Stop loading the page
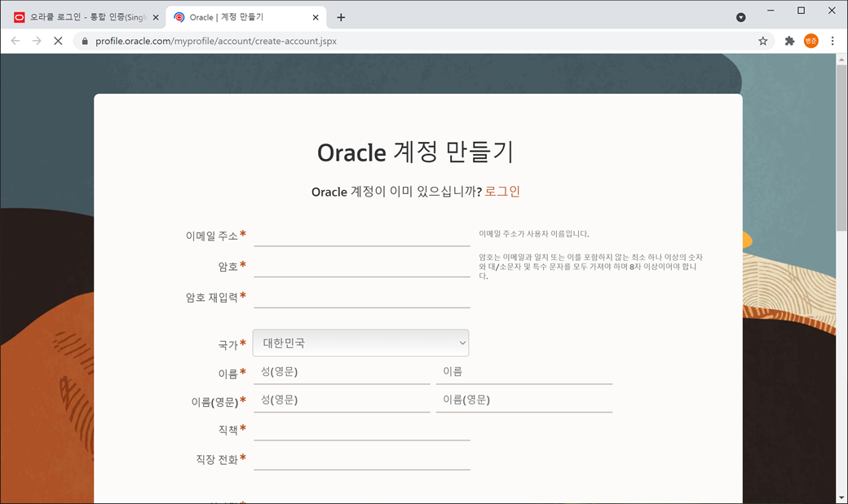Image resolution: width=848 pixels, height=504 pixels. 58,41
